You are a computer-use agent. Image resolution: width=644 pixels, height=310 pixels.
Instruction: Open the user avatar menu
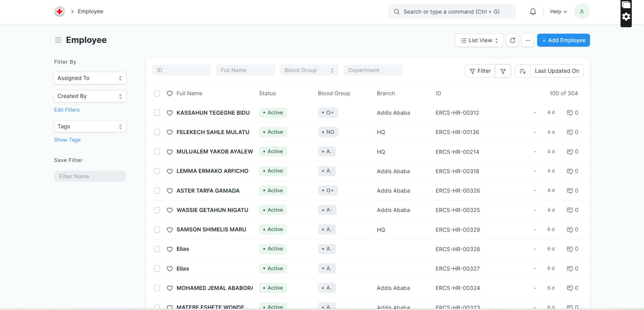tap(582, 12)
